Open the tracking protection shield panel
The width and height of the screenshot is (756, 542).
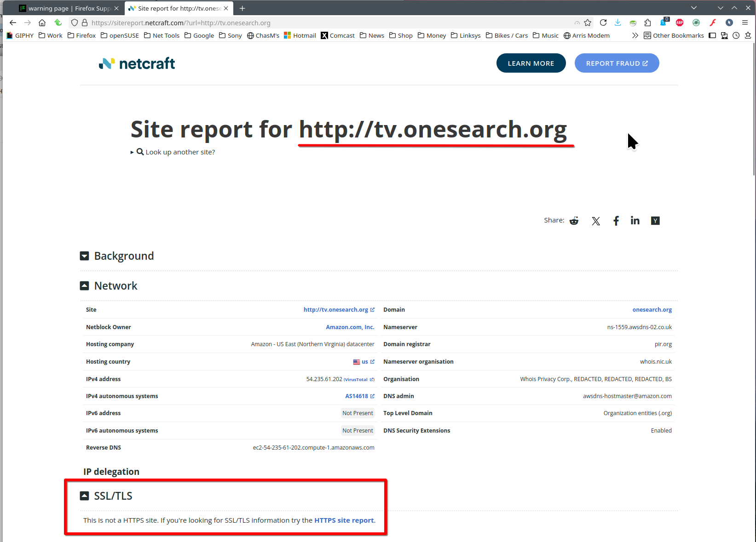pos(75,23)
